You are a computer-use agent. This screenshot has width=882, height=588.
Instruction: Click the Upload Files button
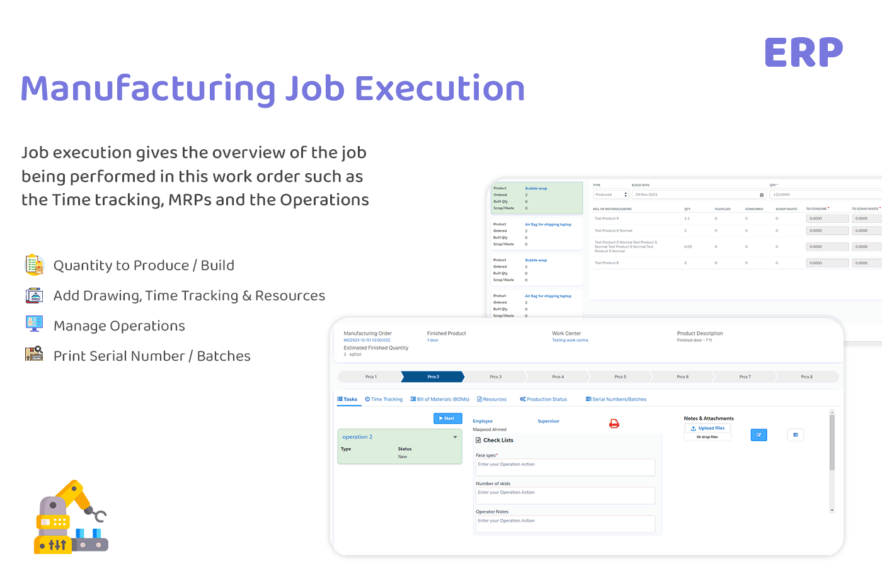(x=707, y=427)
